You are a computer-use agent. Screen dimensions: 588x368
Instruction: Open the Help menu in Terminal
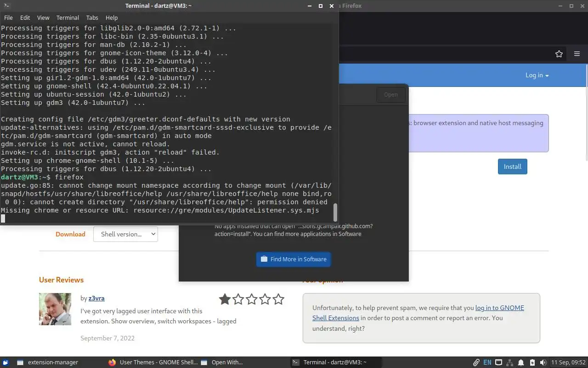click(x=112, y=17)
